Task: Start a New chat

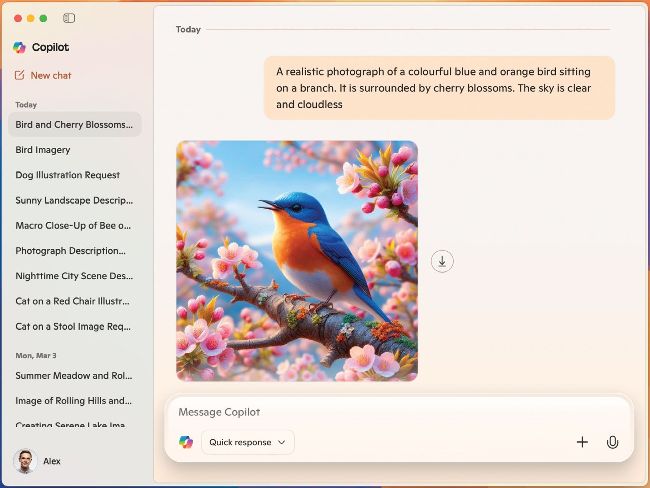Action: 50,75
